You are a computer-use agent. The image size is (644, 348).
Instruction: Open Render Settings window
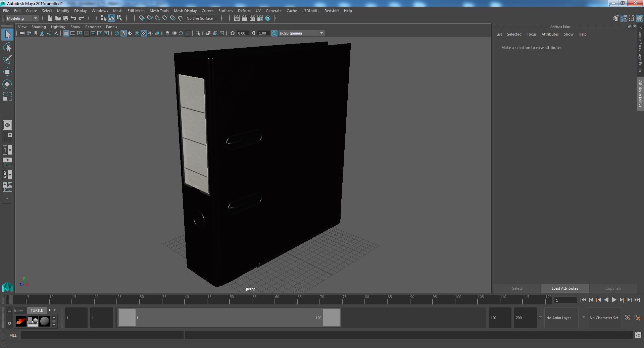[x=260, y=18]
